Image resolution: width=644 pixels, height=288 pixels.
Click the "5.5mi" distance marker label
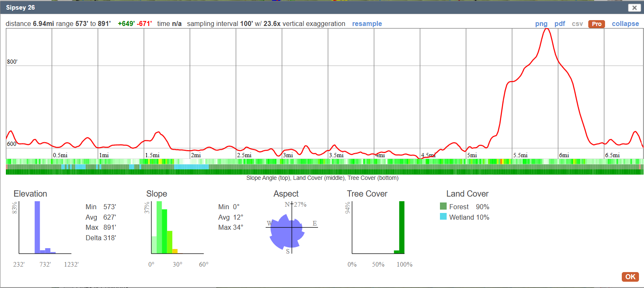[x=520, y=155]
